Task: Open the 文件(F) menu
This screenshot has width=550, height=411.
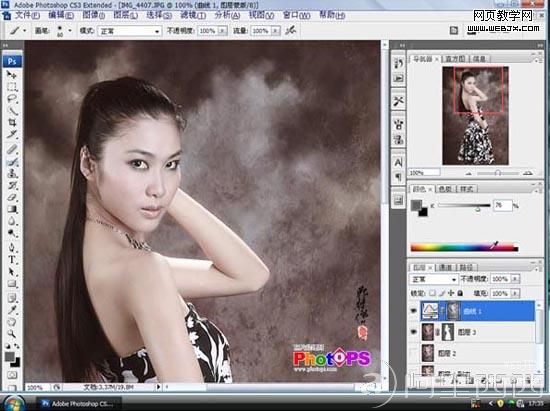Action: click(26, 15)
